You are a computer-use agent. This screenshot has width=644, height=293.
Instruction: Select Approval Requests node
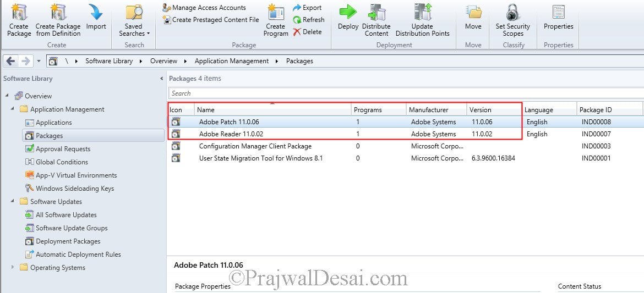coord(63,148)
